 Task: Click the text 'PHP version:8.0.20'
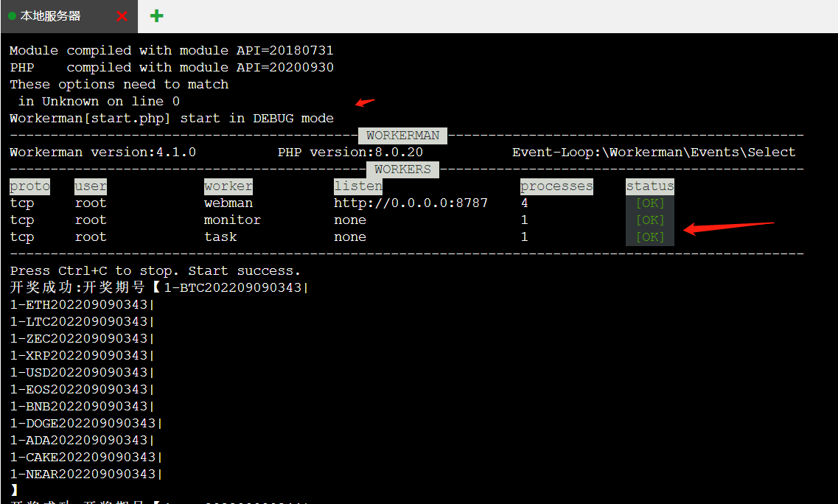[350, 153]
